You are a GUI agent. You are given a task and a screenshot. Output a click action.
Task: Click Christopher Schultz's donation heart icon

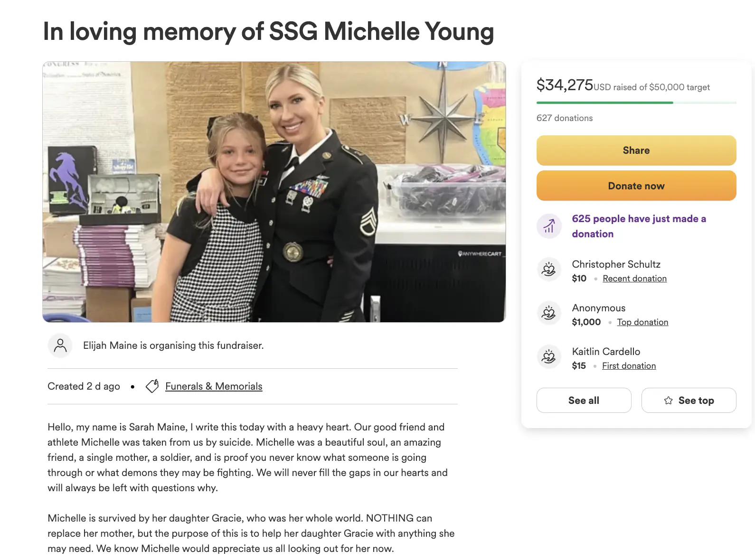549,270
